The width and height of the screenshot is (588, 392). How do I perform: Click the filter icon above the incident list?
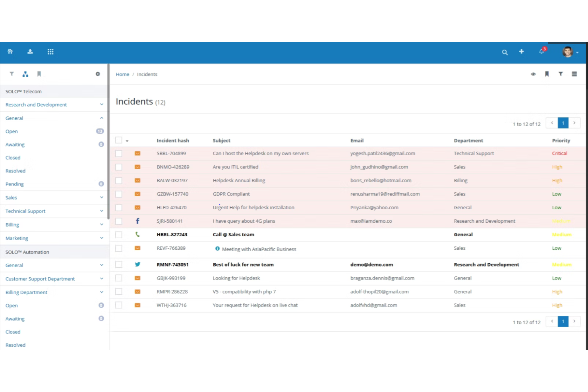coord(561,74)
